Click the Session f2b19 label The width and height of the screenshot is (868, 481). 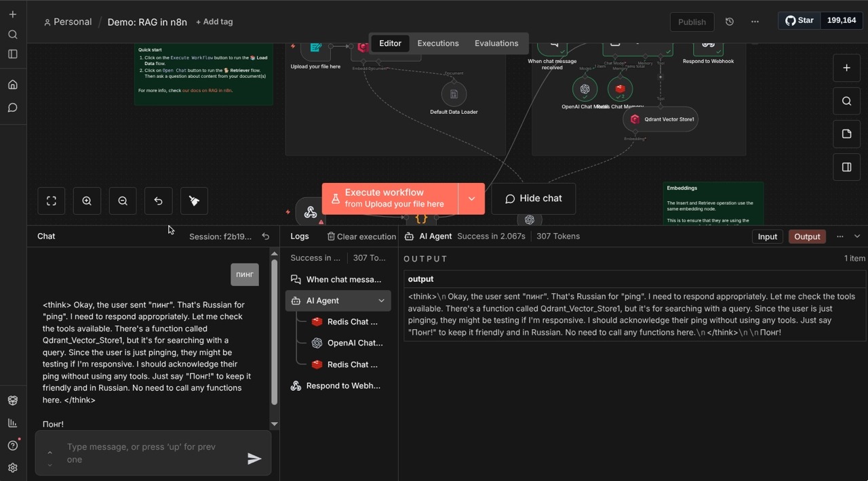click(x=220, y=236)
